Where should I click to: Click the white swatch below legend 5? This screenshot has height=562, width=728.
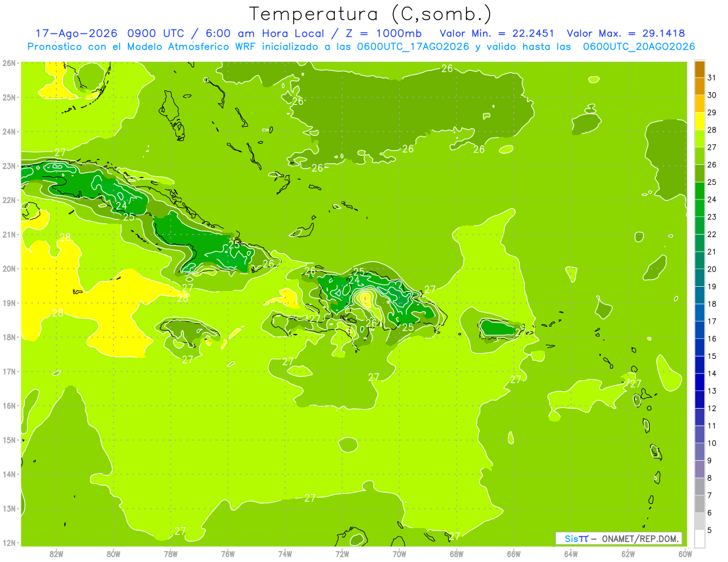click(699, 538)
